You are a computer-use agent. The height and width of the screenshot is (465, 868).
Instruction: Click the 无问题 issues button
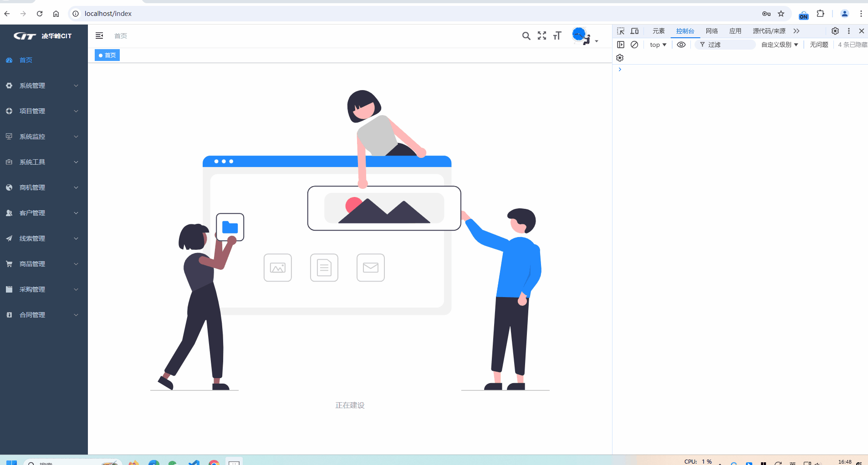[818, 45]
